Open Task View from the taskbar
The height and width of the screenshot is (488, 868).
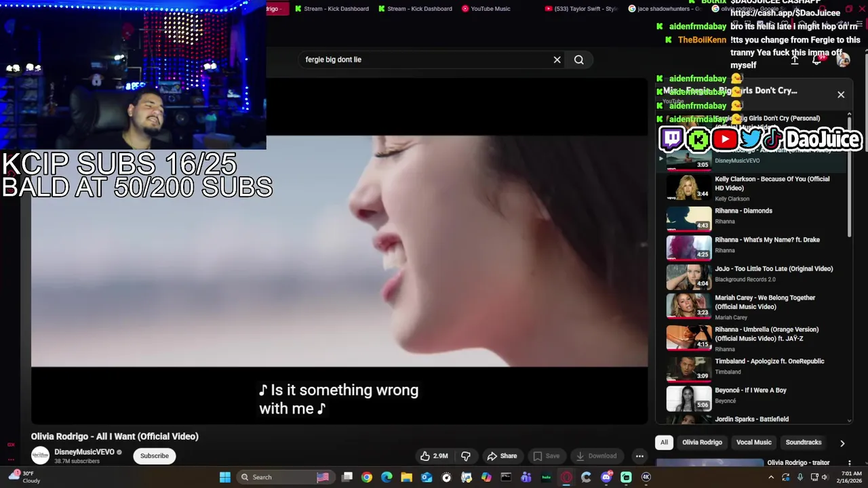(x=347, y=477)
